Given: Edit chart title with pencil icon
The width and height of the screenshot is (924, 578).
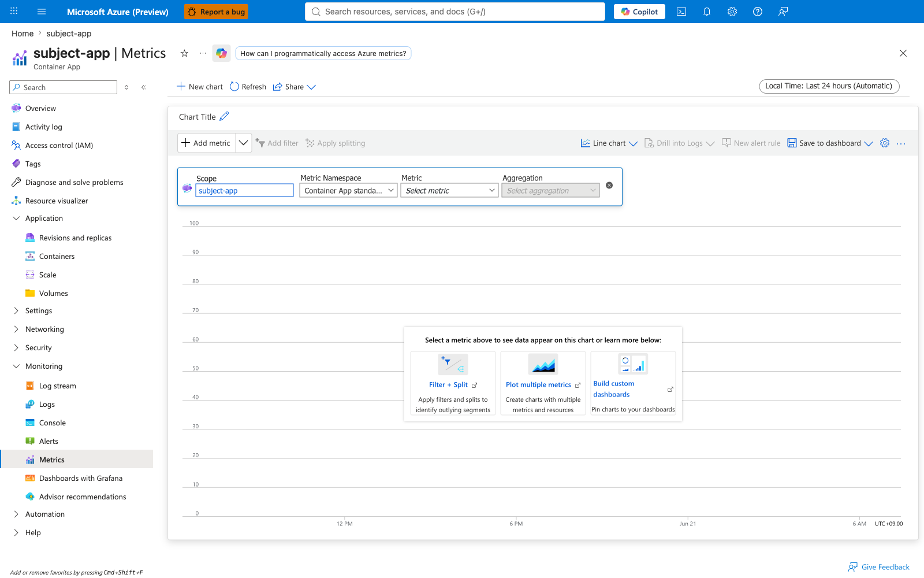Looking at the screenshot, I should click(224, 116).
